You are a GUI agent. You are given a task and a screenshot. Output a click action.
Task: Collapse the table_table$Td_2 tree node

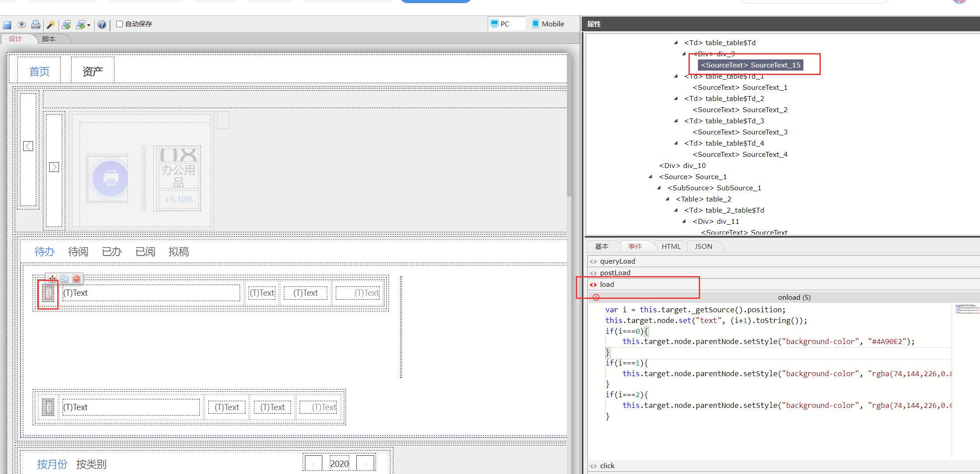676,99
